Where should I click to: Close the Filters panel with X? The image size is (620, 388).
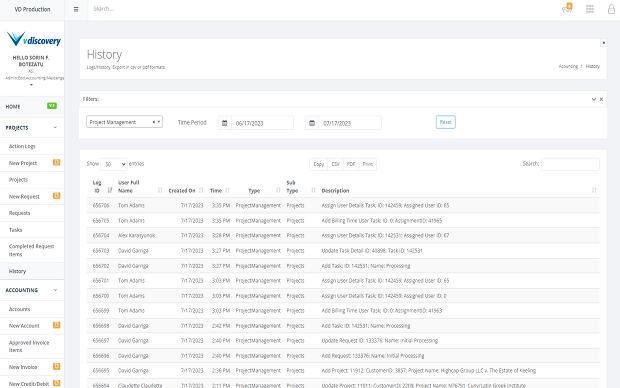coord(601,99)
